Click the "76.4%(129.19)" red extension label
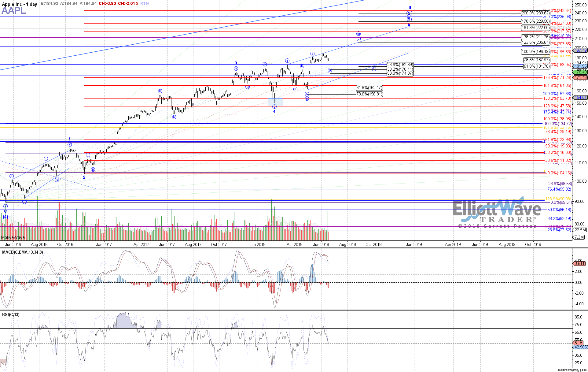 click(x=558, y=132)
